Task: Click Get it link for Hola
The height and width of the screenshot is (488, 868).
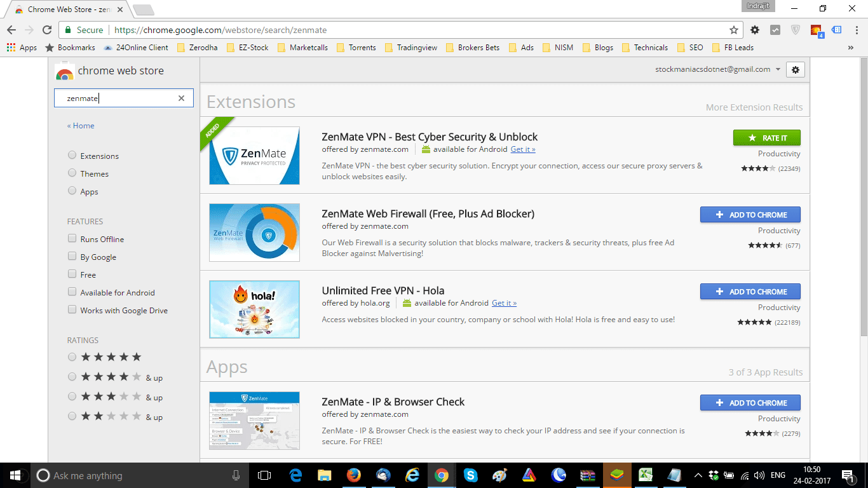Action: tap(504, 303)
